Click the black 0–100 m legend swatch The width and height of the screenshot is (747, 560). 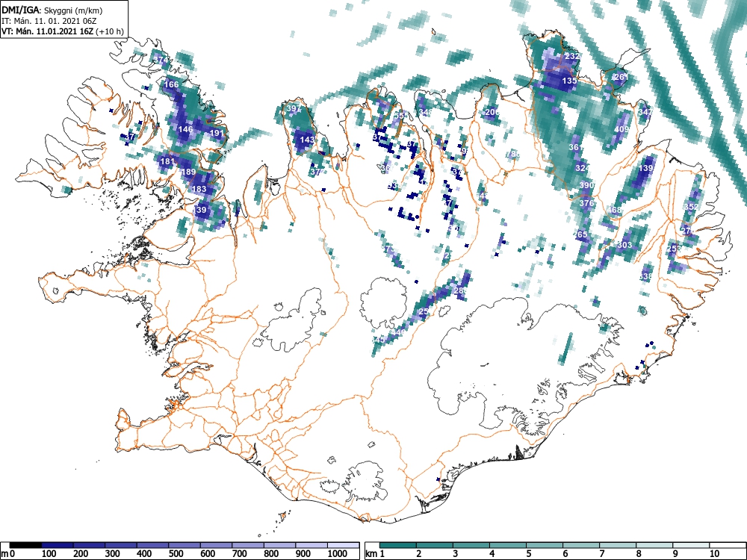[25, 545]
